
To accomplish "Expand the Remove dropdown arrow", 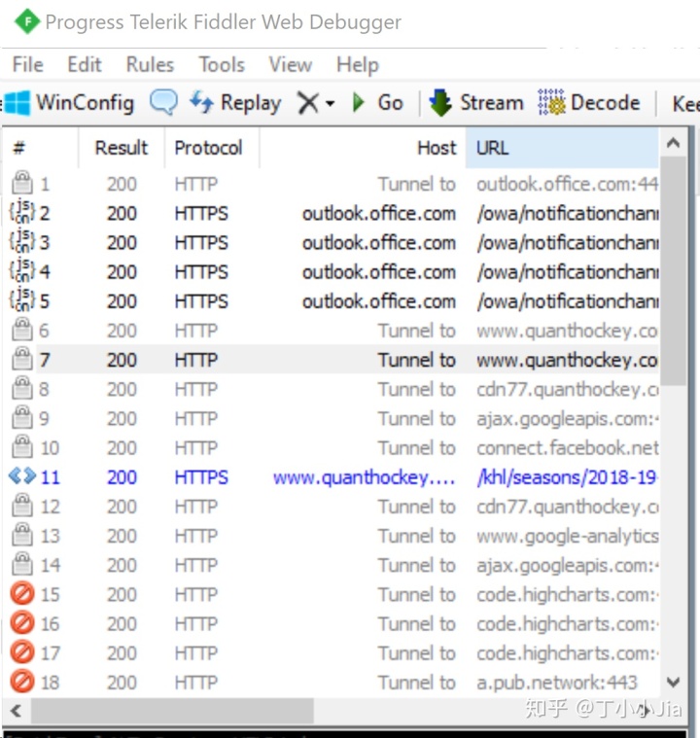I will pyautogui.click(x=330, y=103).
